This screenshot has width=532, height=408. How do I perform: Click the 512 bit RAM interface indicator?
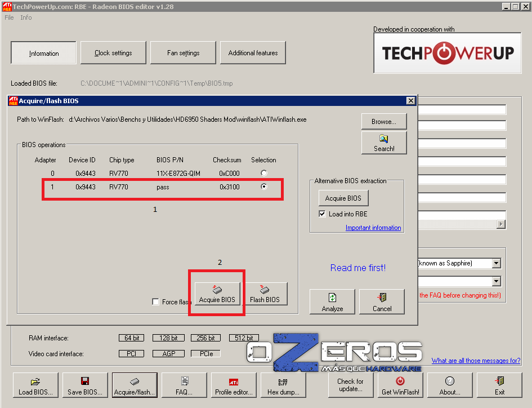pyautogui.click(x=244, y=338)
